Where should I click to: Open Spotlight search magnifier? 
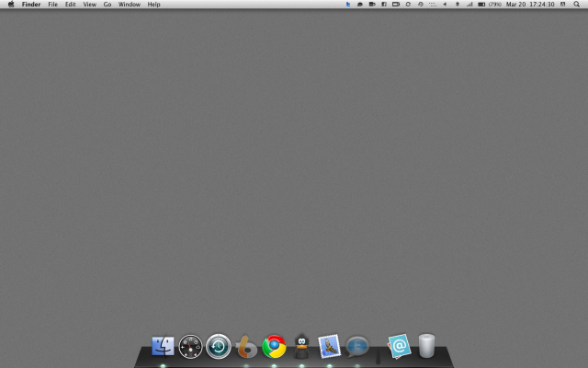576,4
